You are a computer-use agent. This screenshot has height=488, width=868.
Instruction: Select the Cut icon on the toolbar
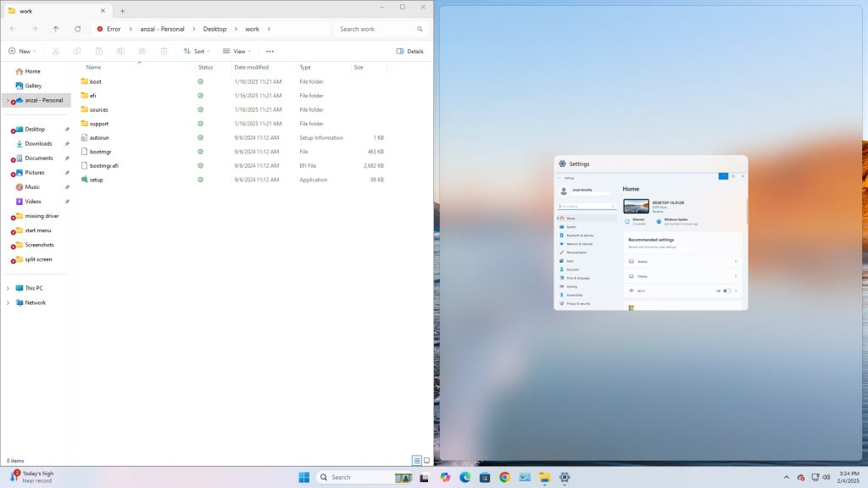(55, 51)
